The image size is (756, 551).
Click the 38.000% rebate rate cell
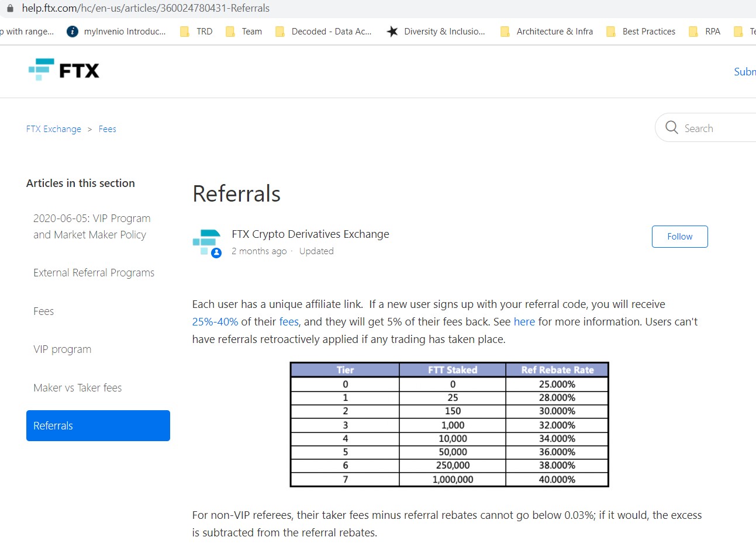pyautogui.click(x=557, y=466)
